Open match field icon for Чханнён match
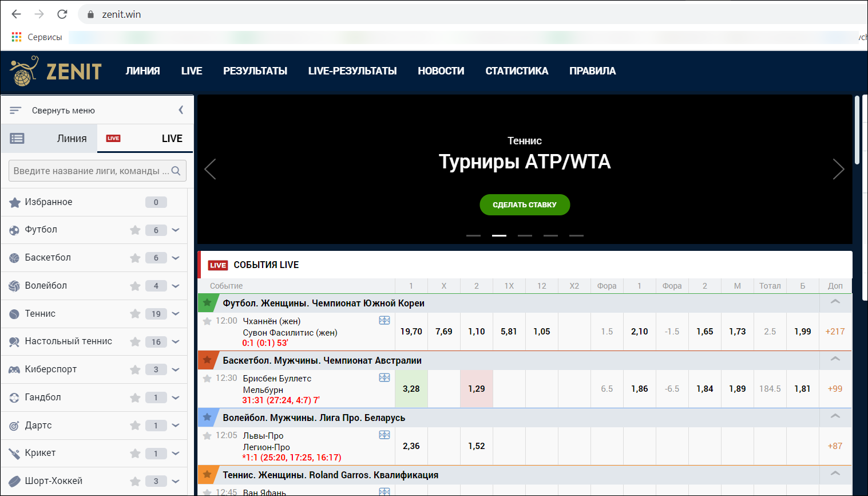Image resolution: width=868 pixels, height=496 pixels. (385, 320)
